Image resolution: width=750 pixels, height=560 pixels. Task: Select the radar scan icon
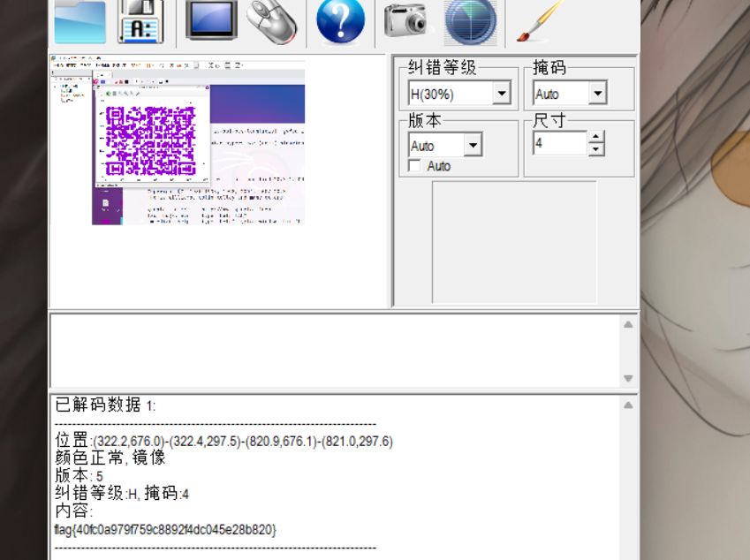click(471, 22)
